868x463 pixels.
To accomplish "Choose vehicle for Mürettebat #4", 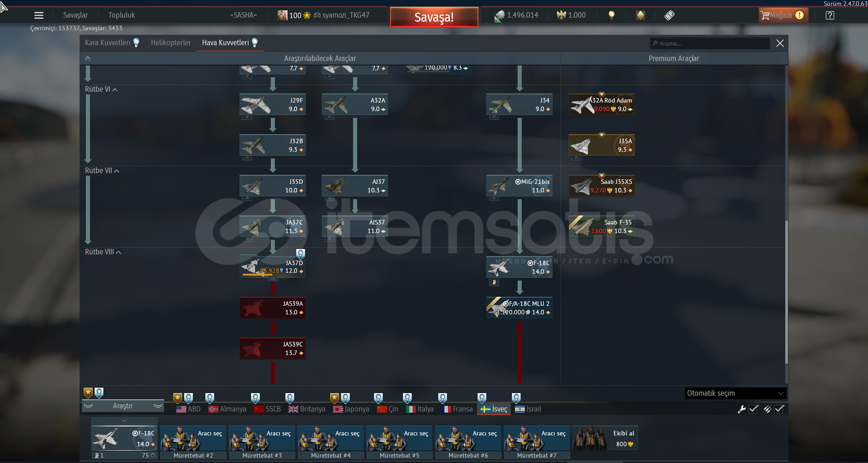I will pyautogui.click(x=330, y=439).
